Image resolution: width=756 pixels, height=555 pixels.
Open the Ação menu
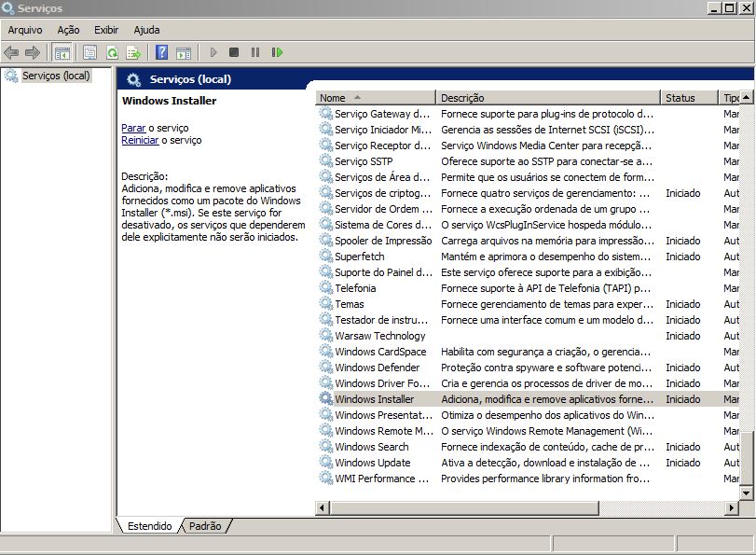click(x=68, y=30)
